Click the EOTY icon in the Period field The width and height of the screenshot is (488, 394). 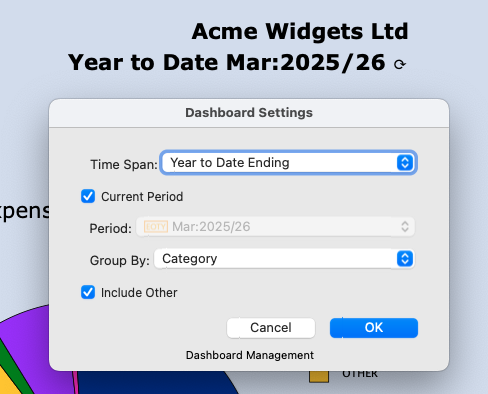pyautogui.click(x=156, y=227)
